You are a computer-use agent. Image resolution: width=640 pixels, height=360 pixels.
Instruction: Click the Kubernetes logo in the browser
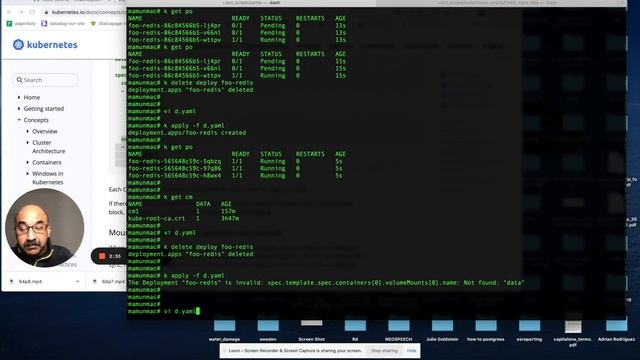(45, 44)
